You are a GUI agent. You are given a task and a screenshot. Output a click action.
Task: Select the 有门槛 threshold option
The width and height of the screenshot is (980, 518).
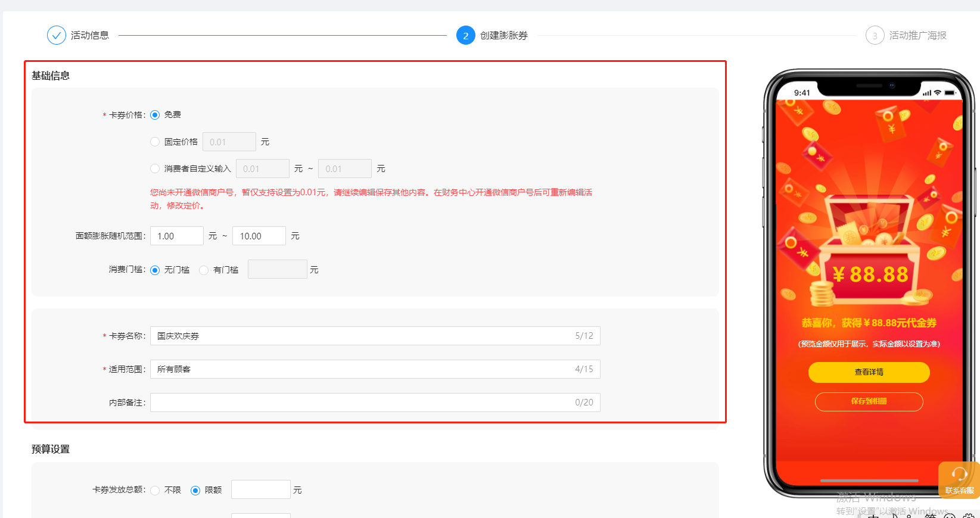204,270
